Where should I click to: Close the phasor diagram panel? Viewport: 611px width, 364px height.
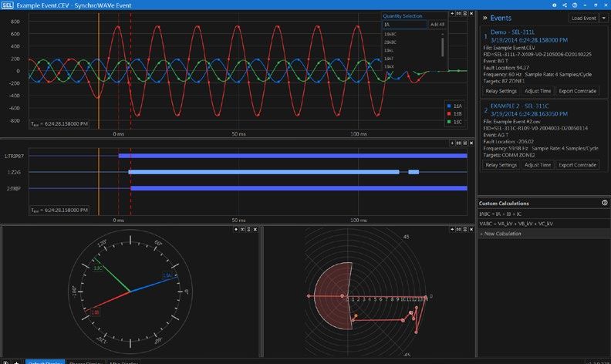(255, 229)
